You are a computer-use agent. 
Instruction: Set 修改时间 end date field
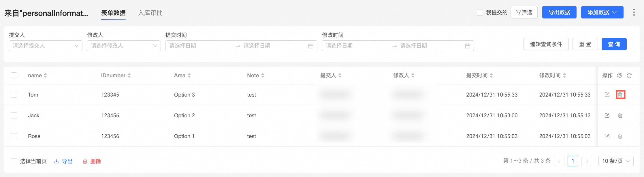coord(431,46)
